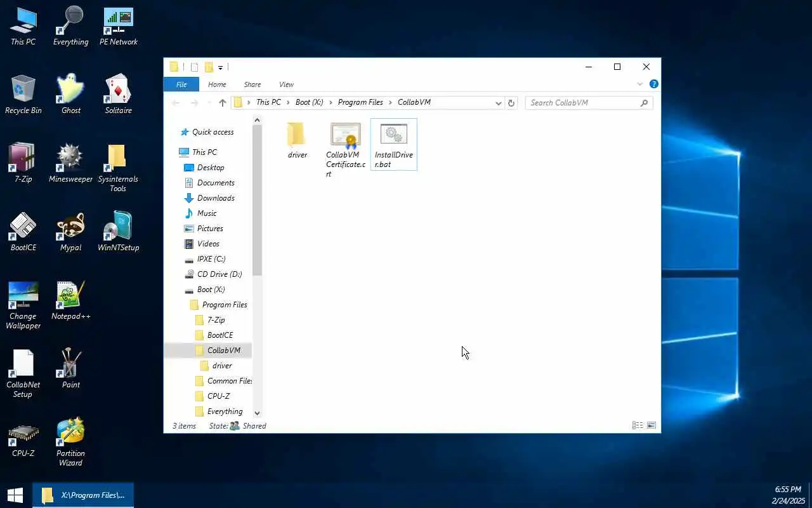
Task: Open Sysinternals Tools folder shortcut
Action: pyautogui.click(x=118, y=168)
